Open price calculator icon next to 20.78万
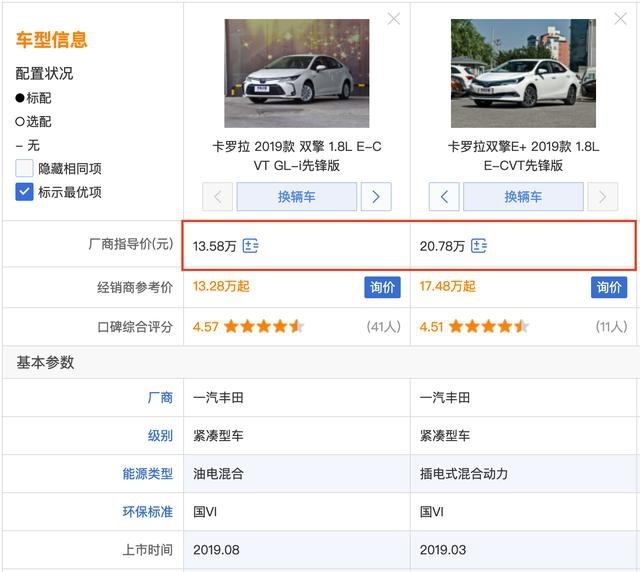Viewport: 640px width, 572px height. tap(479, 246)
